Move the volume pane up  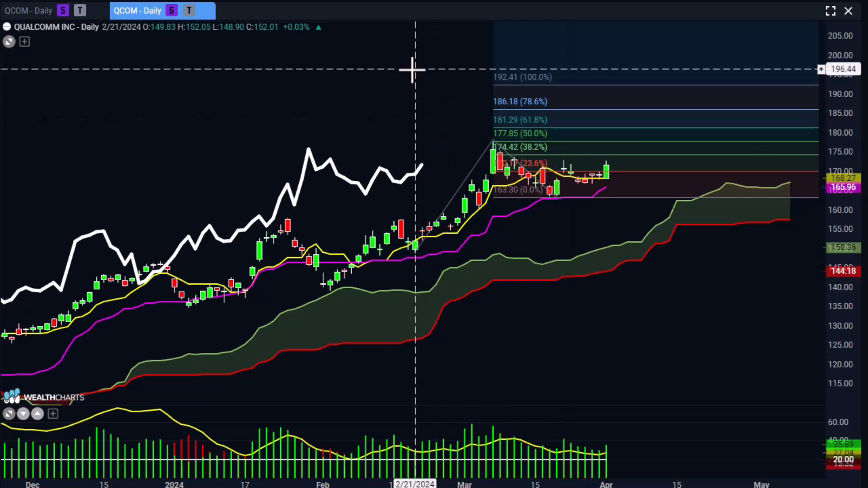[x=38, y=413]
